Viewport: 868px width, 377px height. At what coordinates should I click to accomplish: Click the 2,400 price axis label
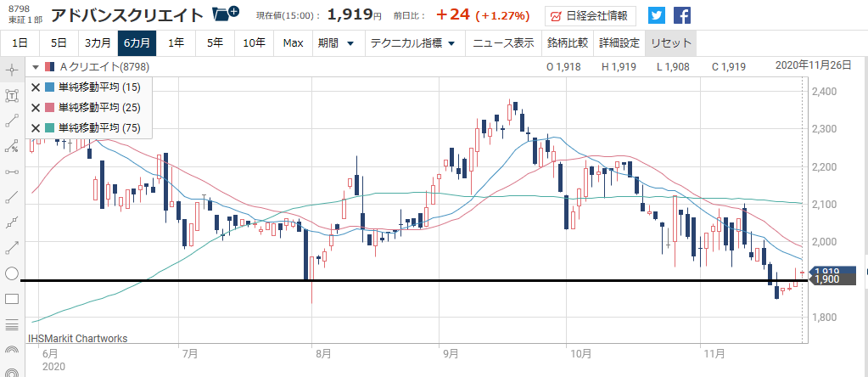tap(825, 91)
